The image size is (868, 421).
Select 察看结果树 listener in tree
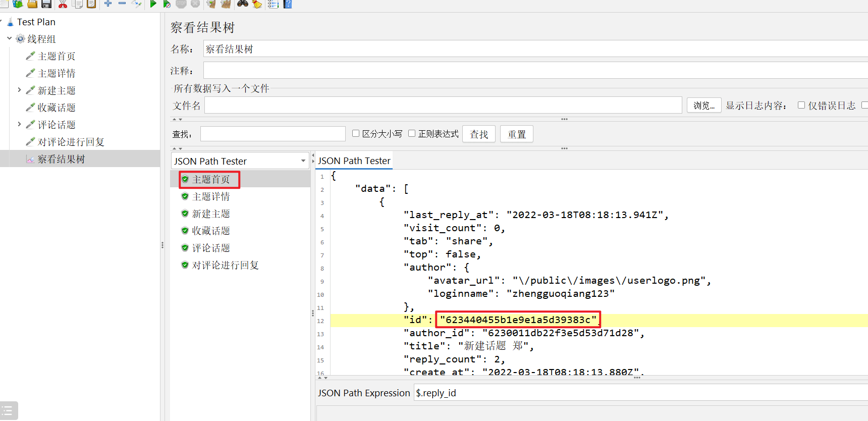coord(61,159)
